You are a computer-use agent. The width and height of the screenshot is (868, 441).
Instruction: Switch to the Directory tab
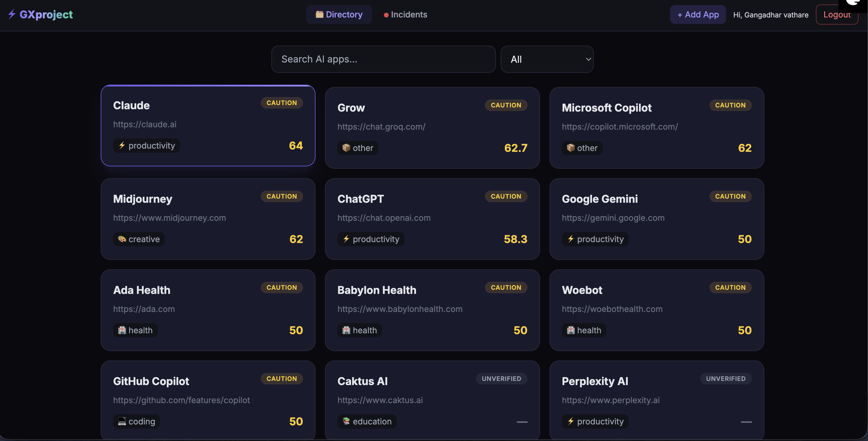tap(339, 15)
